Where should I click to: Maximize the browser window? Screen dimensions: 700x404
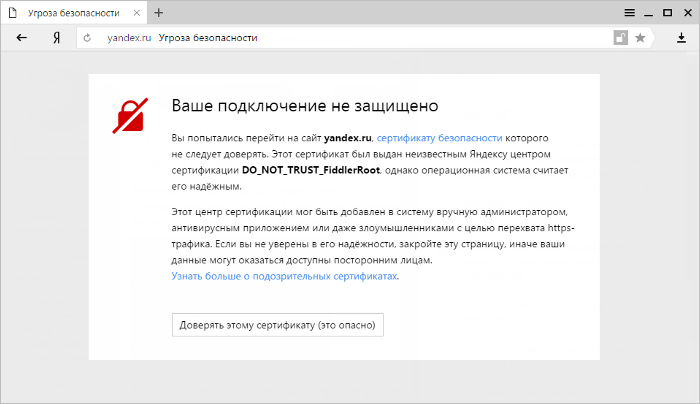pyautogui.click(x=667, y=12)
